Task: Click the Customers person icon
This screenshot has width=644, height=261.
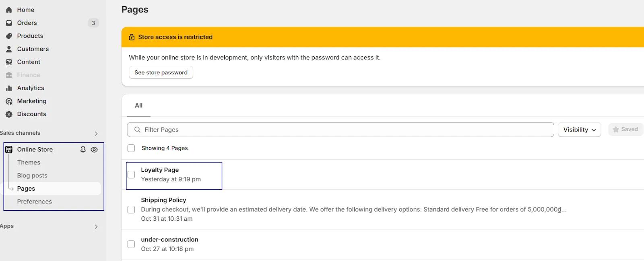Action: tap(9, 49)
